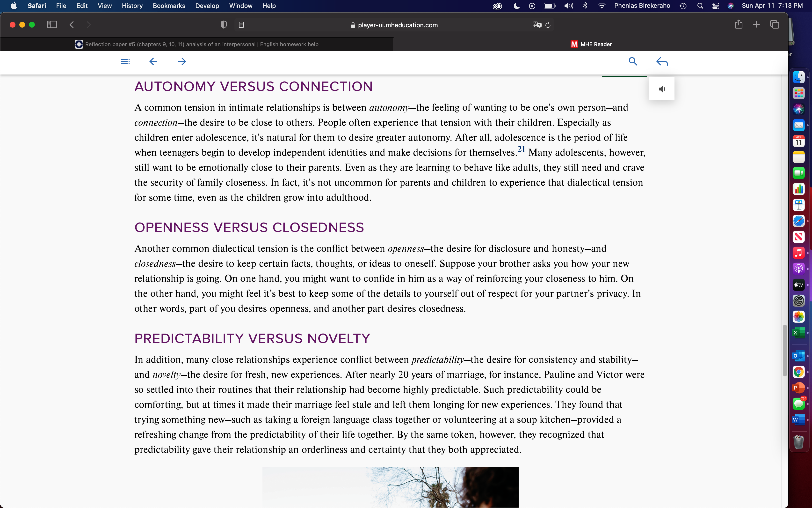
Task: Open Photos app in the Dock
Action: (798, 316)
